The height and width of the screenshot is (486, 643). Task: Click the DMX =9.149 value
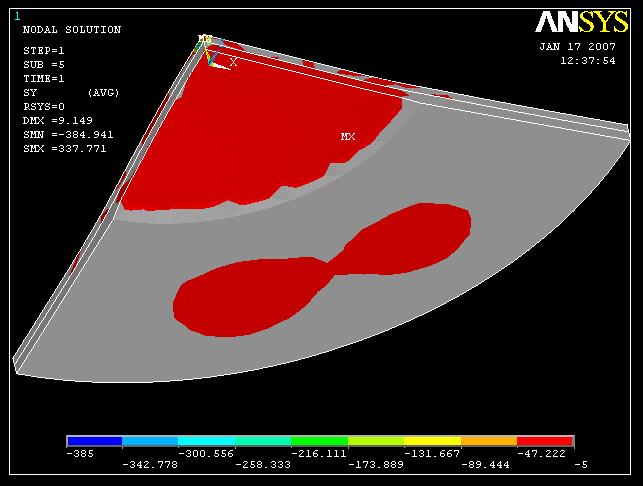(x=58, y=121)
